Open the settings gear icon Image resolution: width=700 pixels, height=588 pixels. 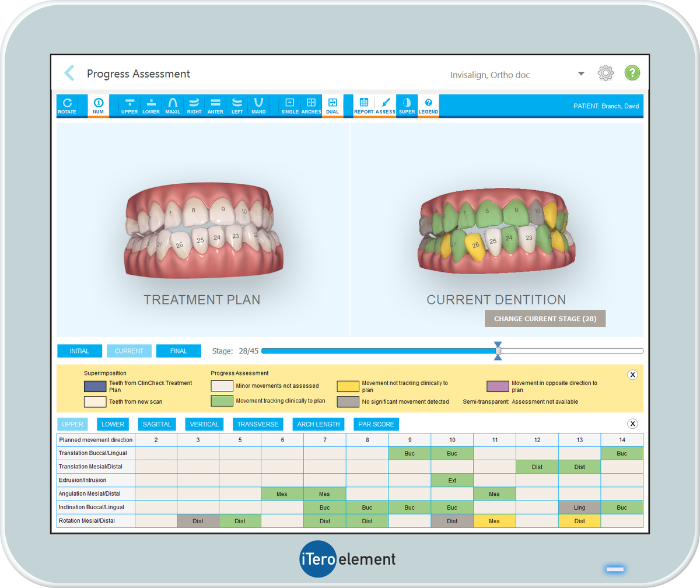[605, 73]
